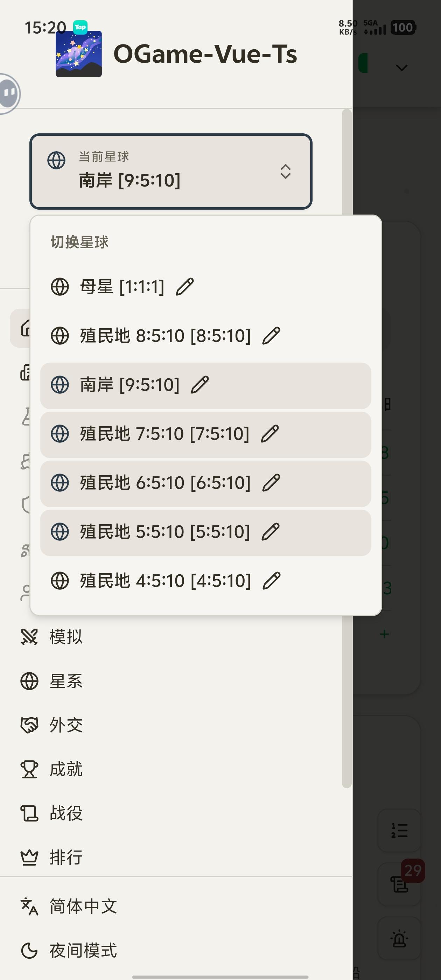Rename 殖民地 8:5:10 via its pencil icon

(271, 336)
